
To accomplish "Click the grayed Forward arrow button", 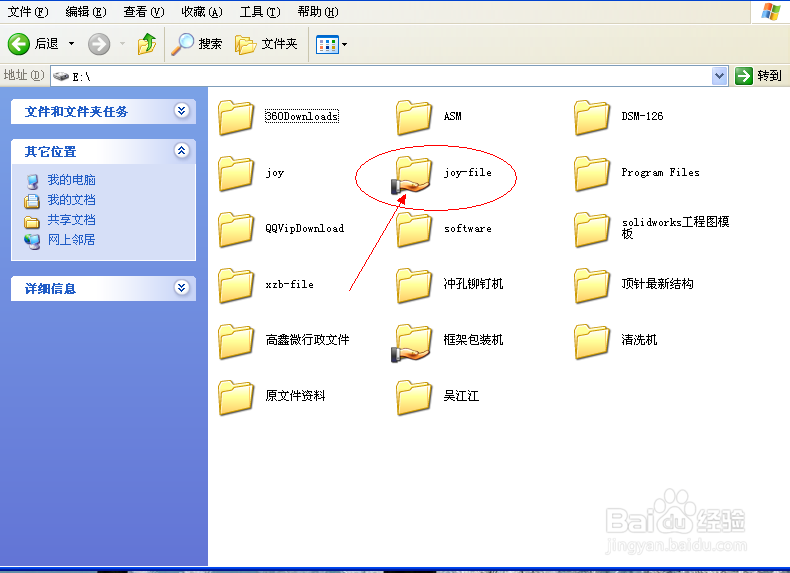I will tap(99, 44).
